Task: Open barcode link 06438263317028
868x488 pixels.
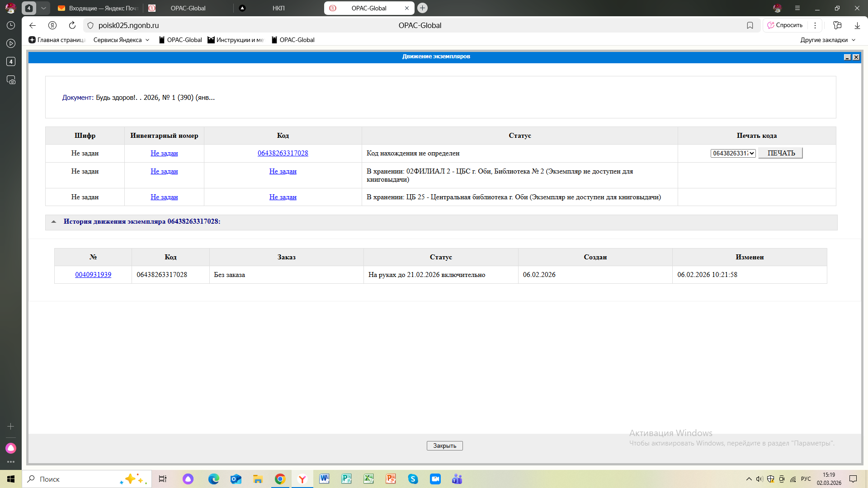Action: tap(283, 153)
